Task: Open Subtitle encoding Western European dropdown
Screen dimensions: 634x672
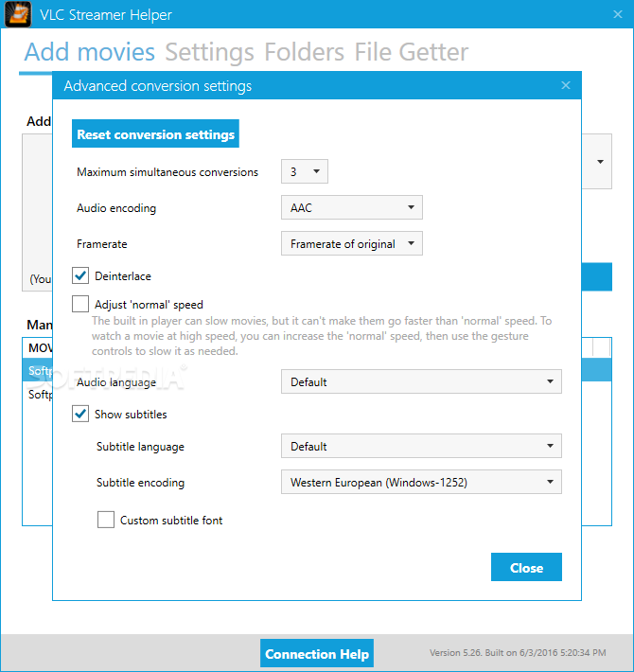Action: 421,482
